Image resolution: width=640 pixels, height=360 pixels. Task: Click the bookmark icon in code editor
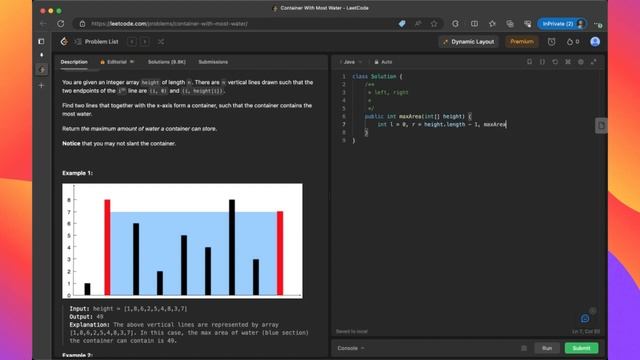529,62
